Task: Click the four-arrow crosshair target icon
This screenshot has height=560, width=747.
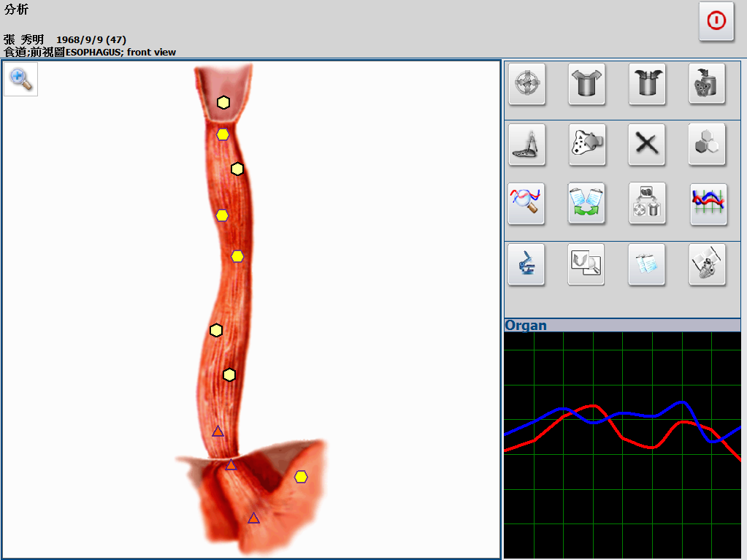Action: 526,84
